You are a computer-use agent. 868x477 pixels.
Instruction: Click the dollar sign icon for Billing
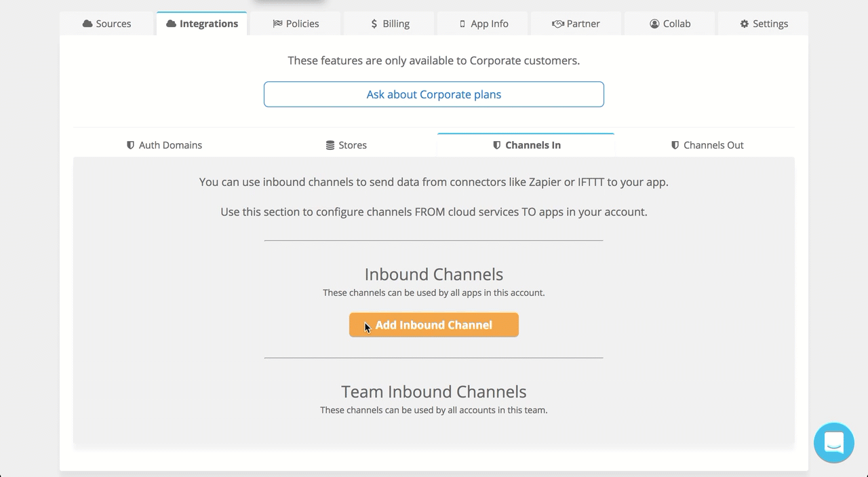click(374, 24)
